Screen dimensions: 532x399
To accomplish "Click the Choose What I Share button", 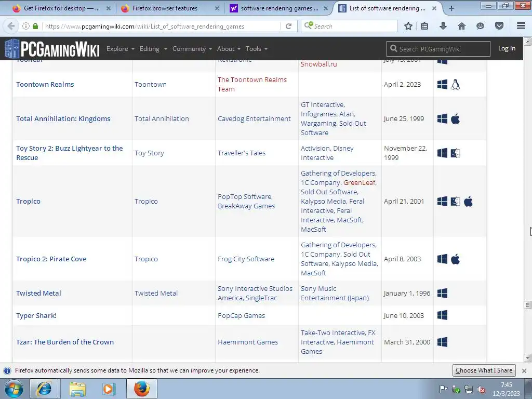I will click(484, 370).
